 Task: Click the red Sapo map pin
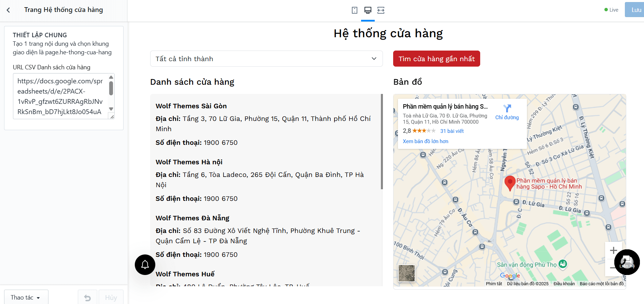[x=510, y=183]
